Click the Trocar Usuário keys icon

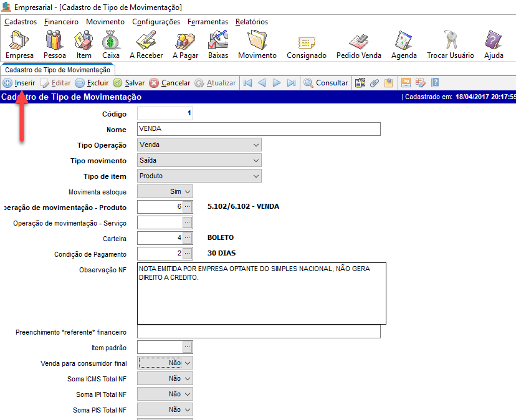pyautogui.click(x=450, y=45)
